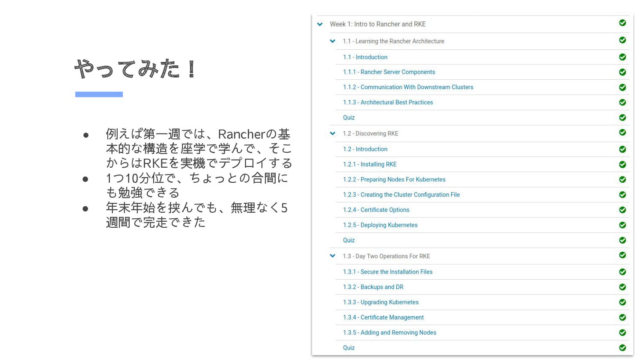The image size is (644, 362).
Task: Click the check for Day Two Operations For RKE
Action: (623, 255)
